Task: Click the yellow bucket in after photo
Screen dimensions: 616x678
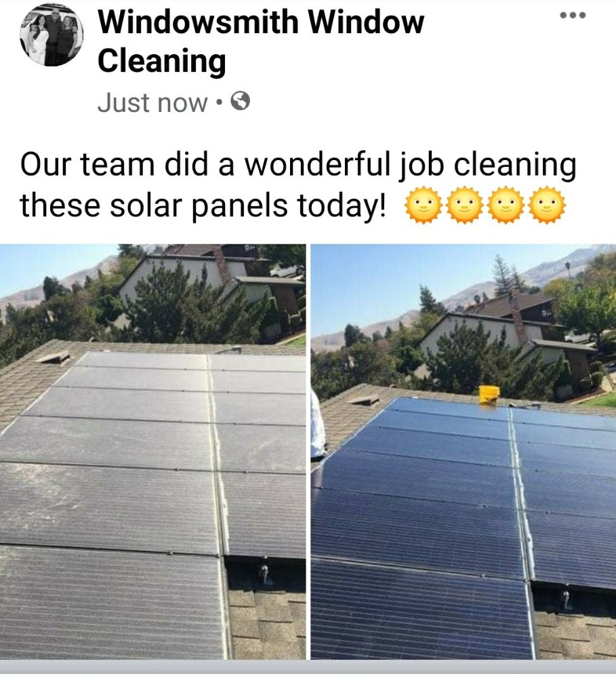Action: [x=489, y=395]
